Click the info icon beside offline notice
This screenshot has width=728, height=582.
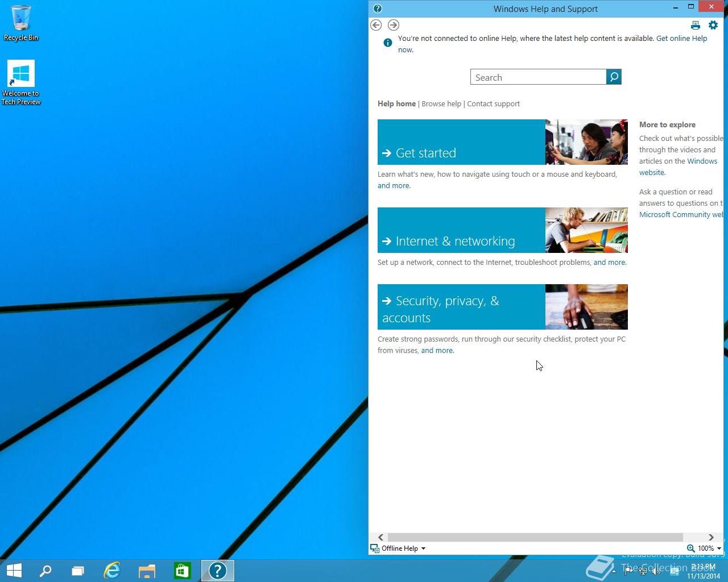click(388, 43)
